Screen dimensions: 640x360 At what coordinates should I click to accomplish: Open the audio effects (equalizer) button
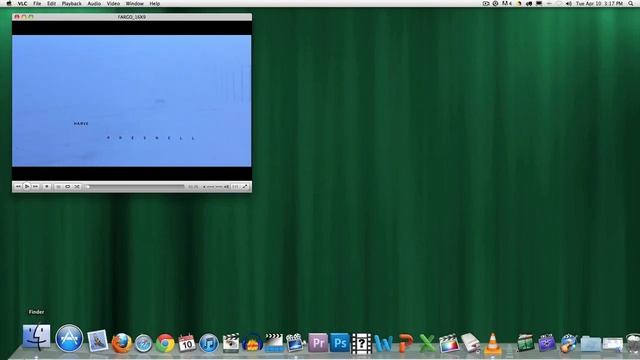[x=236, y=187]
